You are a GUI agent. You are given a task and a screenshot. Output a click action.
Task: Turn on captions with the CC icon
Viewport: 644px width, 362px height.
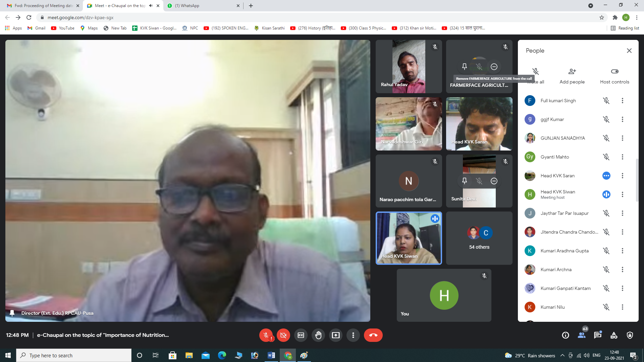tap(301, 335)
